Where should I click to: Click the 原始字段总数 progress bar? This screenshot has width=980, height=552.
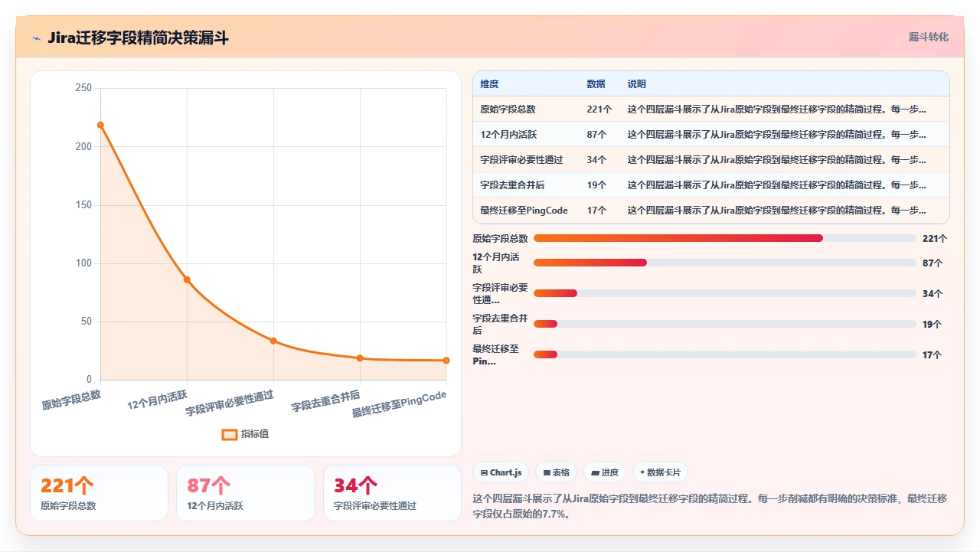pyautogui.click(x=725, y=238)
